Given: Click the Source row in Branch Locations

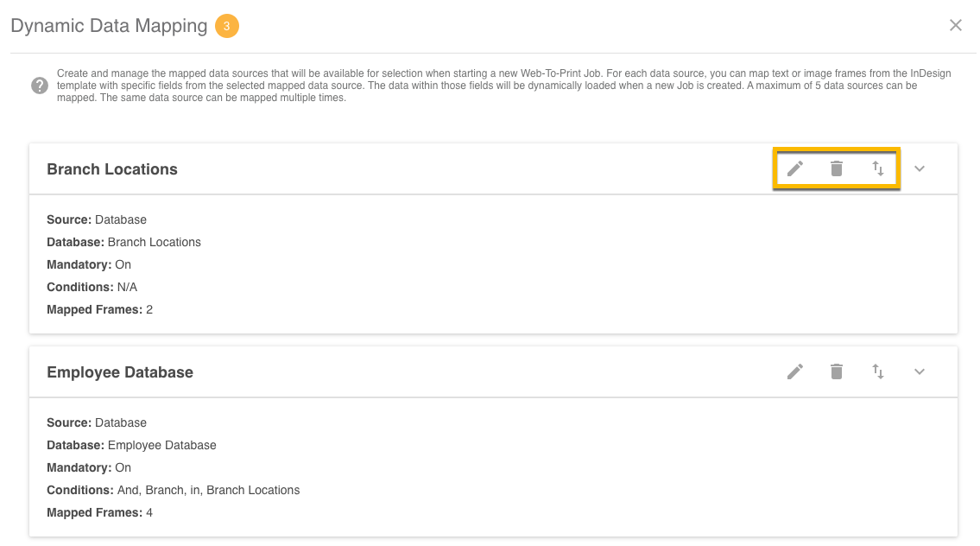Looking at the screenshot, I should click(x=97, y=219).
